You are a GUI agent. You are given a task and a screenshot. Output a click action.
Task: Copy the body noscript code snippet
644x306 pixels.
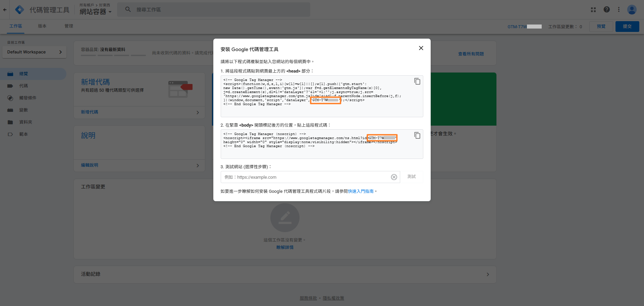(x=417, y=135)
